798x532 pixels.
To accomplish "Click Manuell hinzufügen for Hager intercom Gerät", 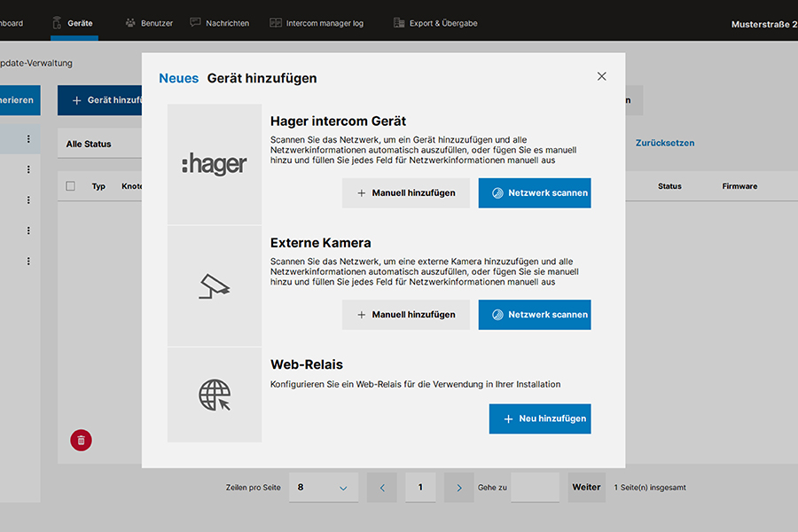I will [405, 193].
